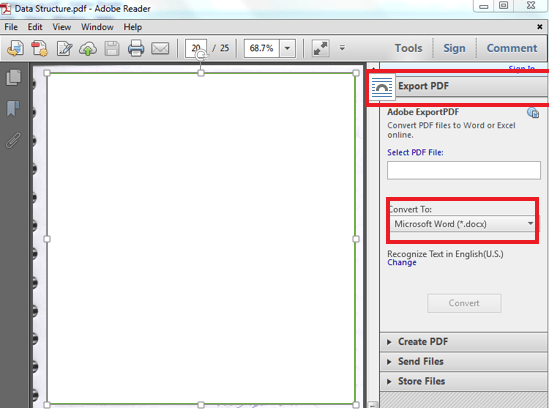Open the View menu
The height and width of the screenshot is (411, 549).
tap(62, 27)
